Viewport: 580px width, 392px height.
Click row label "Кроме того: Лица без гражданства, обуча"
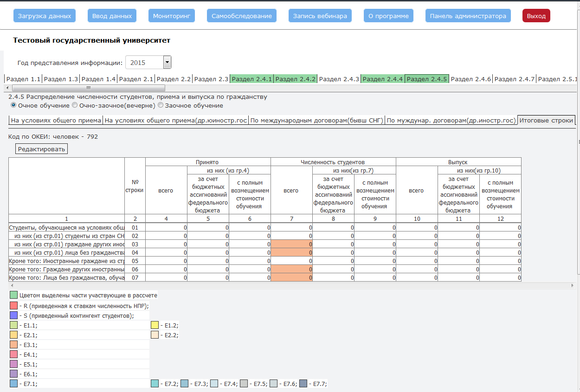tap(67, 277)
